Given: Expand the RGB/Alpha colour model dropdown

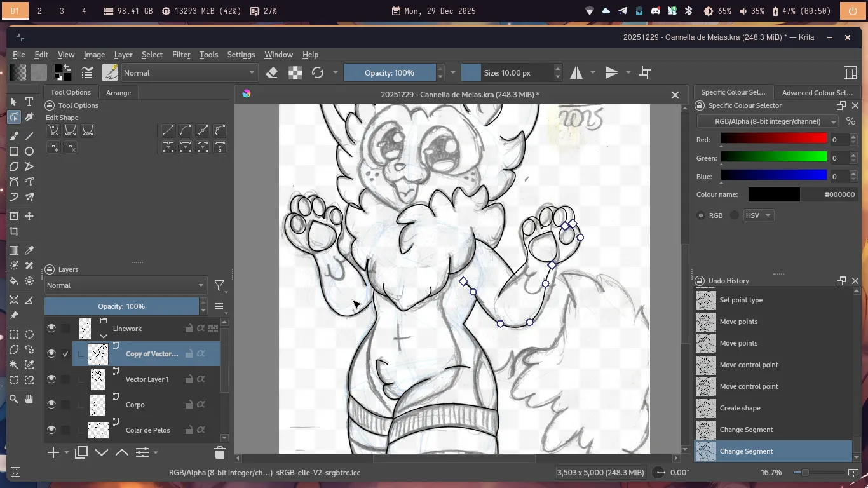Looking at the screenshot, I should pyautogui.click(x=767, y=121).
